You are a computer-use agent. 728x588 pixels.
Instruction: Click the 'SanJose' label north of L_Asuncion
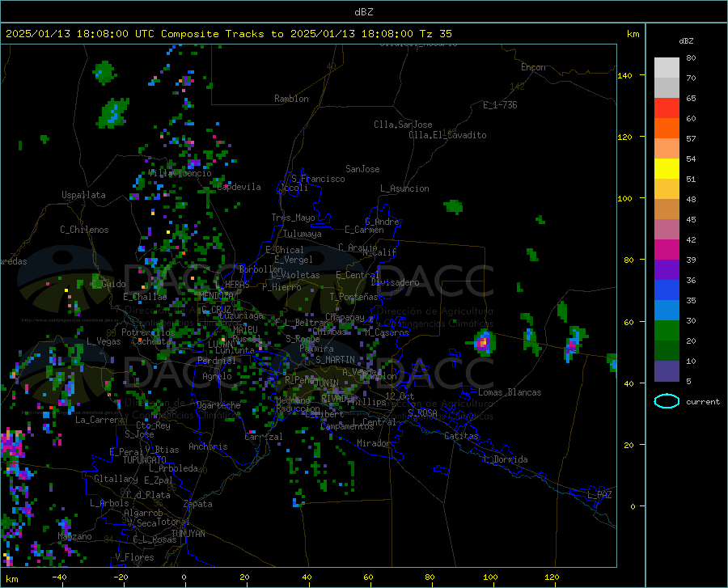(362, 169)
